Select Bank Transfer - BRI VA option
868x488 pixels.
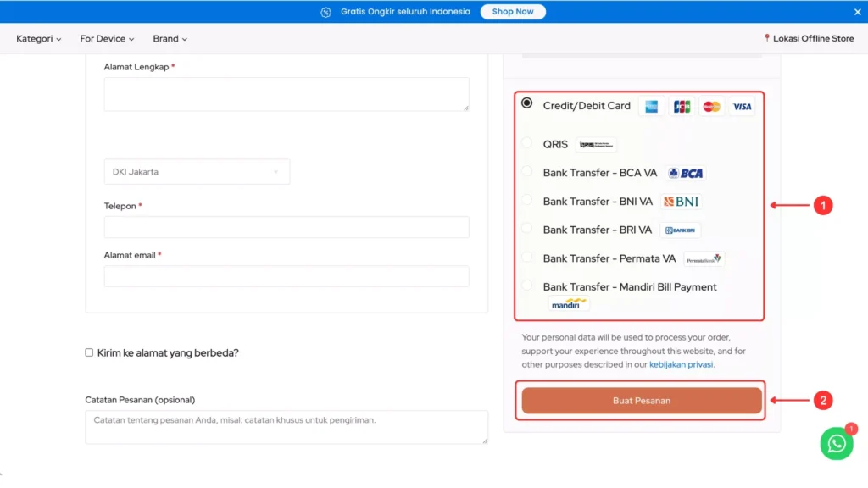[528, 230]
